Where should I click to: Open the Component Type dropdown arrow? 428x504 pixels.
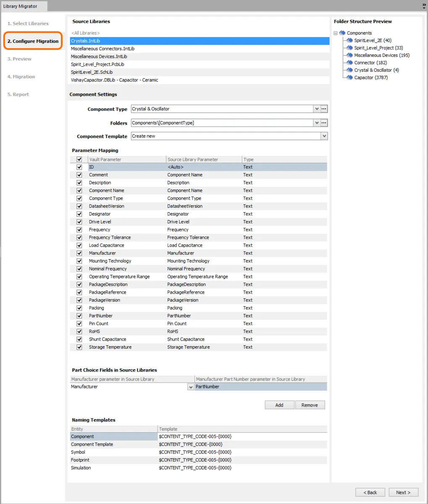(317, 109)
